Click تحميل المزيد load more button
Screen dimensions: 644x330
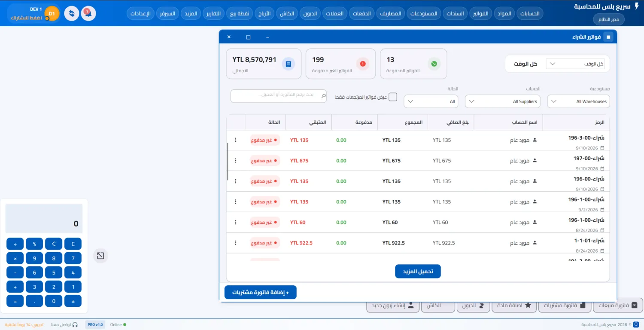tap(418, 272)
